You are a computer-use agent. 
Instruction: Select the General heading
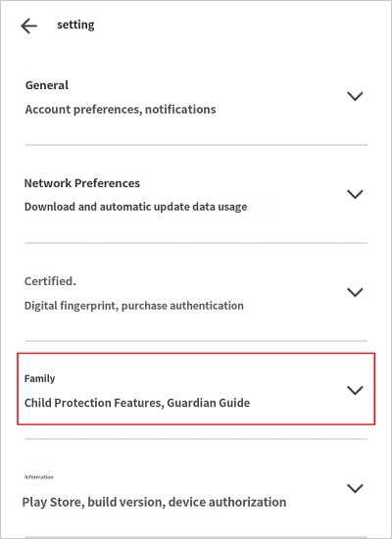(x=47, y=85)
